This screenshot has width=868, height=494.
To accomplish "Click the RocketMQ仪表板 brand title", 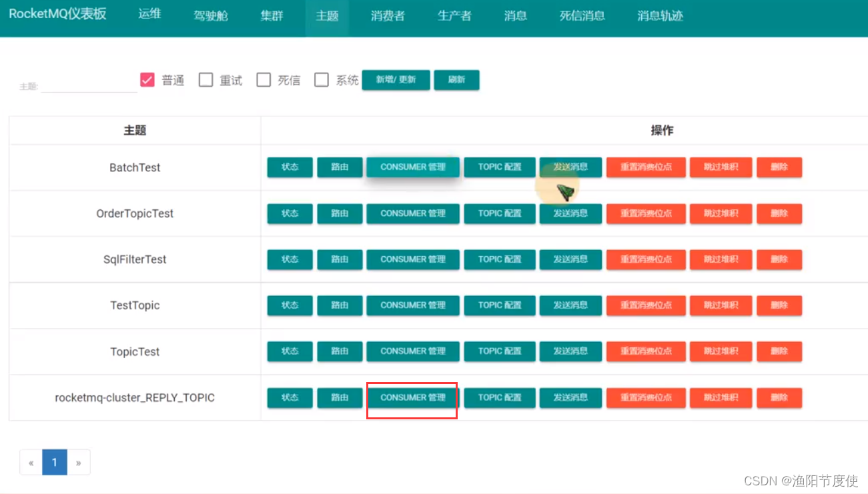I will click(57, 15).
